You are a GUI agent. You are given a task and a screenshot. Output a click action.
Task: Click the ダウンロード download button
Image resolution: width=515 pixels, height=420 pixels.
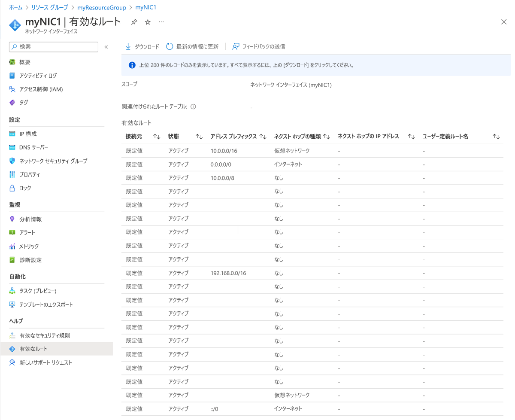[142, 46]
